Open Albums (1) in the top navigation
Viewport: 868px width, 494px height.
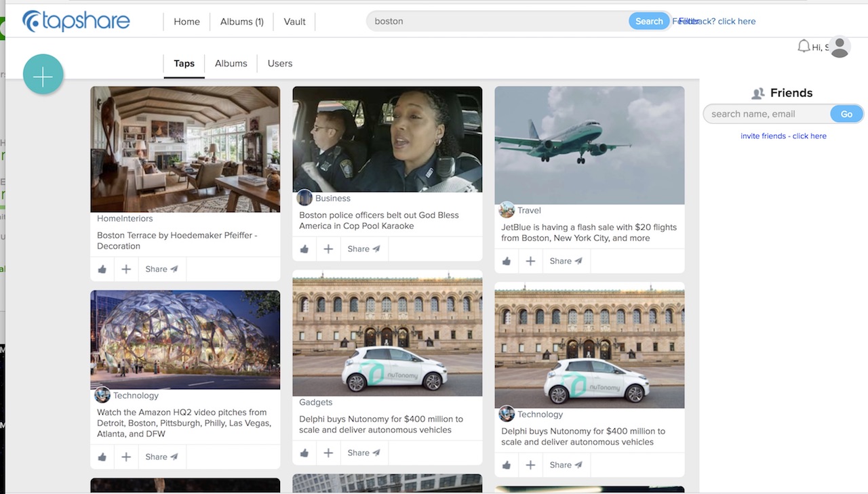[x=241, y=22]
